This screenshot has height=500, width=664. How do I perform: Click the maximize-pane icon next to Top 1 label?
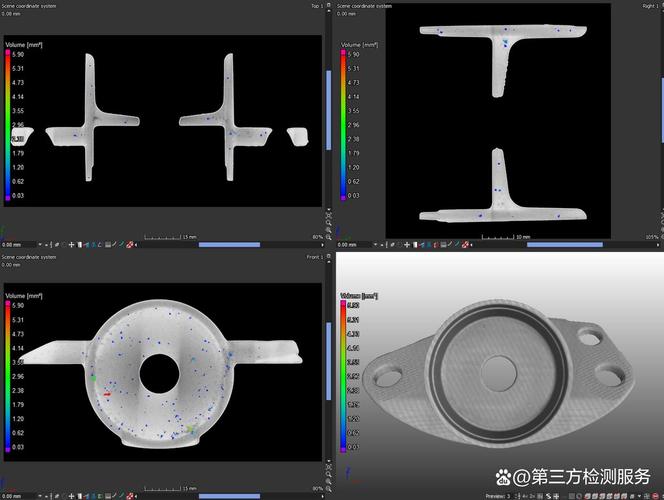(329, 6)
